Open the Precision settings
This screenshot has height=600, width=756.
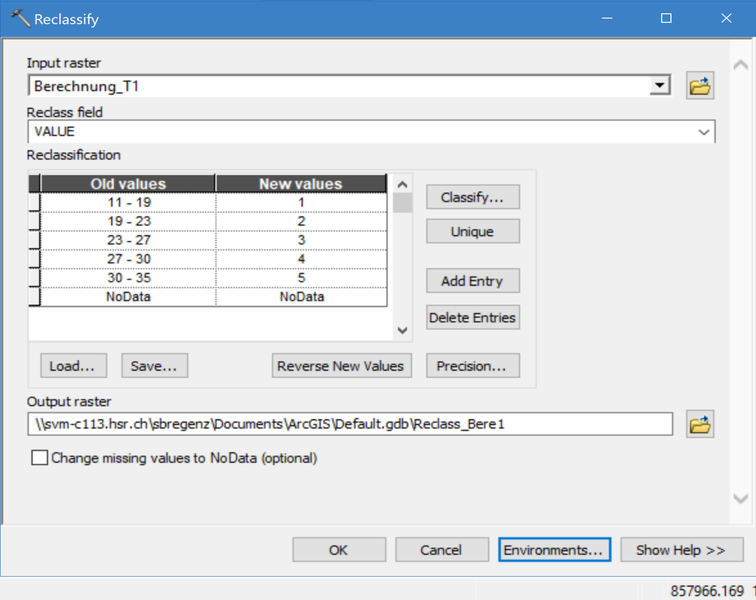(x=472, y=366)
